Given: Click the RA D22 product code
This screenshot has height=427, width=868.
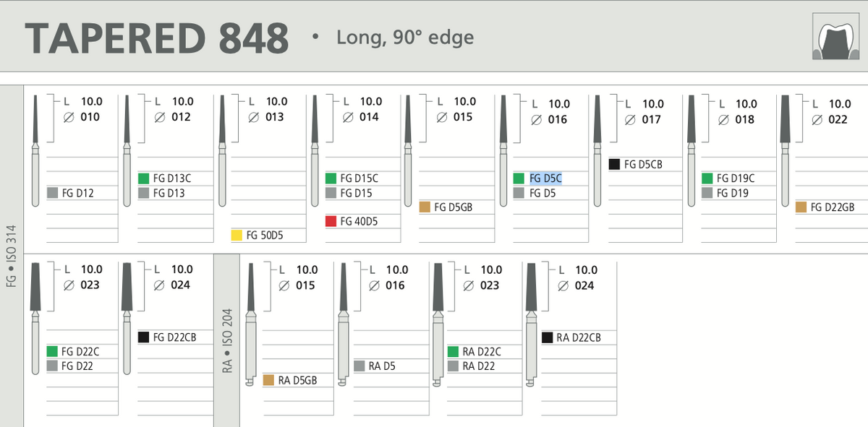Looking at the screenshot, I should [479, 366].
